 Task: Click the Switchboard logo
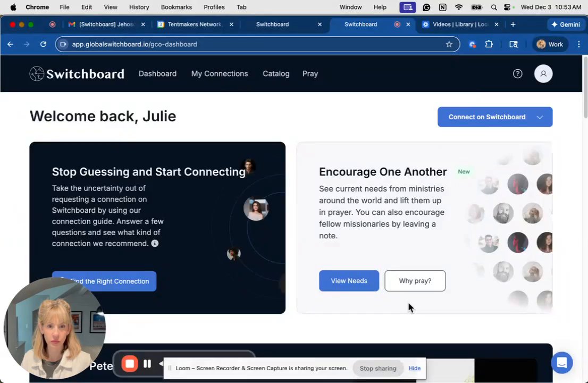77,73
